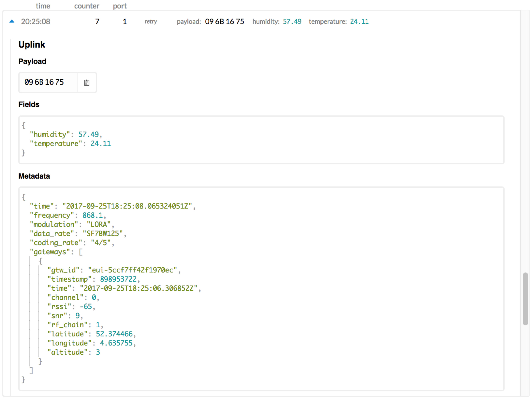This screenshot has height=399, width=532.
Task: Click counter value 7 in the row
Action: [97, 21]
